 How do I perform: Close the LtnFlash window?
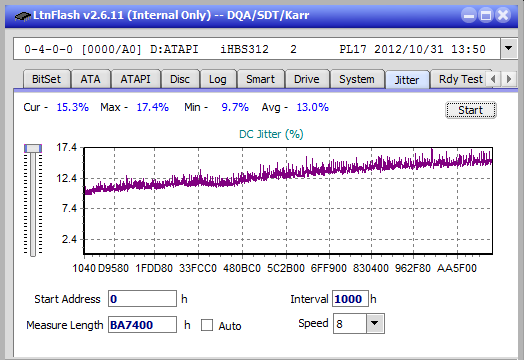pos(503,15)
